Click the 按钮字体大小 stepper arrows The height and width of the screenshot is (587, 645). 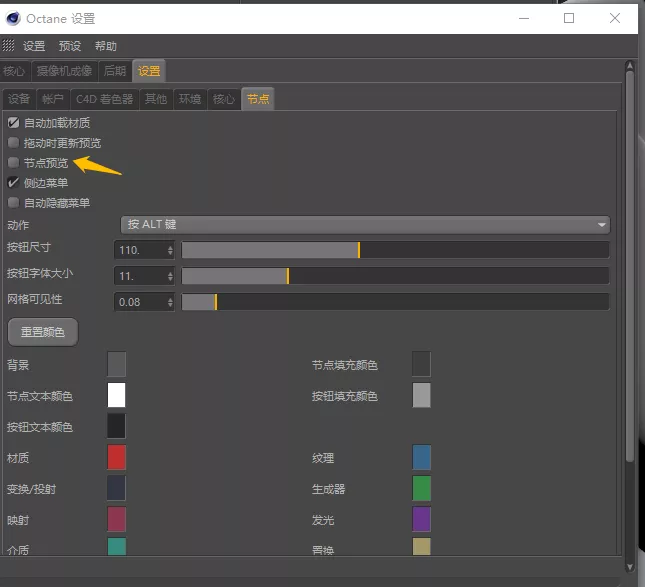coord(170,276)
